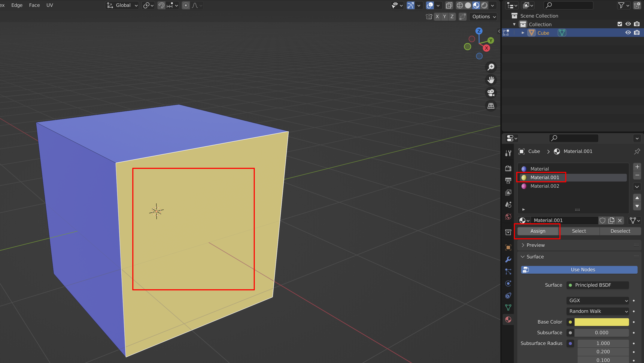Open material slot specials chevron menu
644x363 pixels.
click(x=637, y=187)
